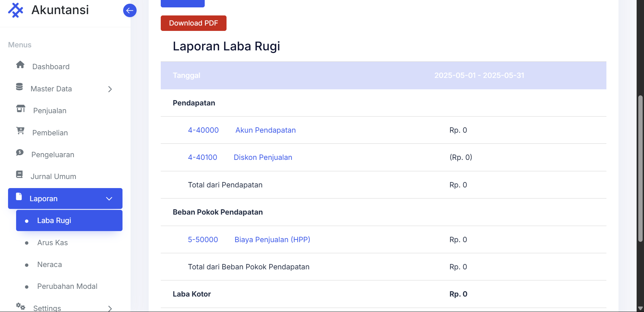
Task: Open the Diskon Penjualan account link
Action: pos(263,158)
